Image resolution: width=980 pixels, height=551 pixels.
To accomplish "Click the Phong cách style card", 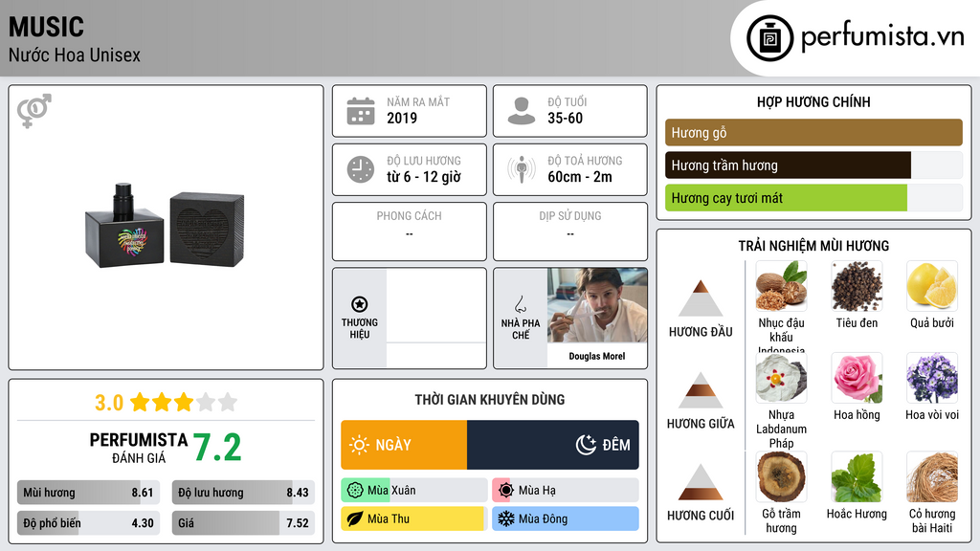I will (410, 231).
